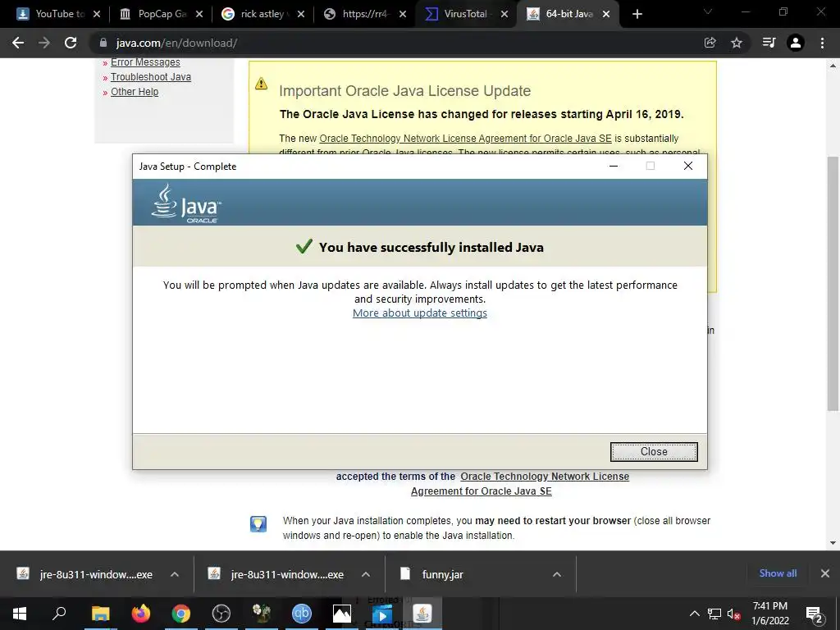Open the Chrome profile icon
This screenshot has width=840, height=630.
796,43
